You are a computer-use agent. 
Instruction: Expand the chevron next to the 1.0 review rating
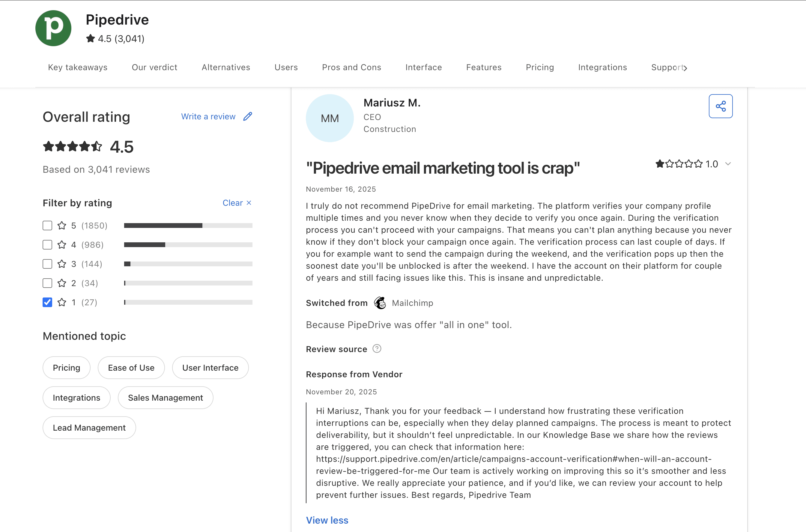728,164
